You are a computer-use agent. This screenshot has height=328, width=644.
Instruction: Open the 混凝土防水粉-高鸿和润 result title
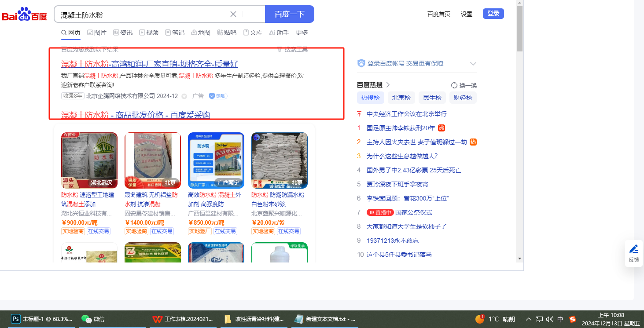click(150, 64)
